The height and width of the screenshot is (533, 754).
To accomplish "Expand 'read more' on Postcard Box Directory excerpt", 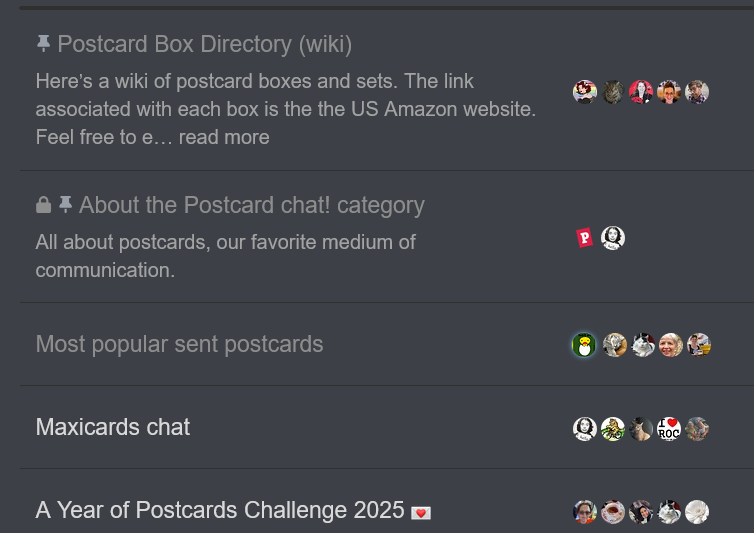I will pyautogui.click(x=224, y=137).
